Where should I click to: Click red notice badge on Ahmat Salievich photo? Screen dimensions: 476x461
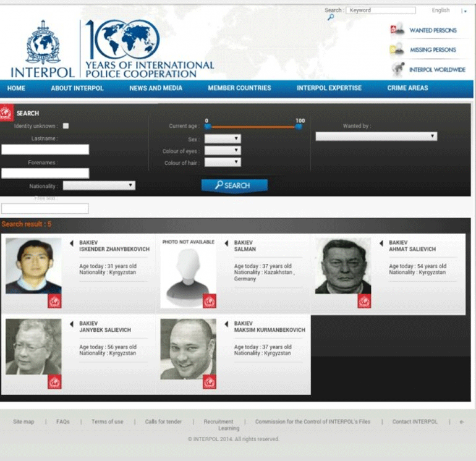pos(364,301)
